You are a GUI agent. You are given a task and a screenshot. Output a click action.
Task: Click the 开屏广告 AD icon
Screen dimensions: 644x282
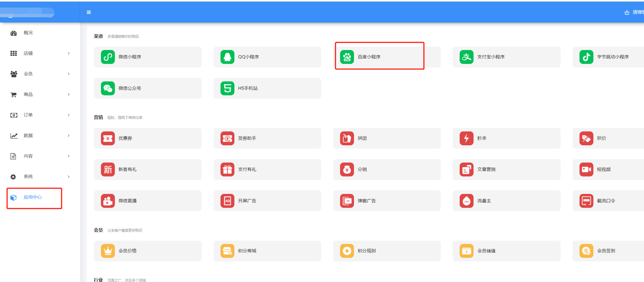click(227, 201)
